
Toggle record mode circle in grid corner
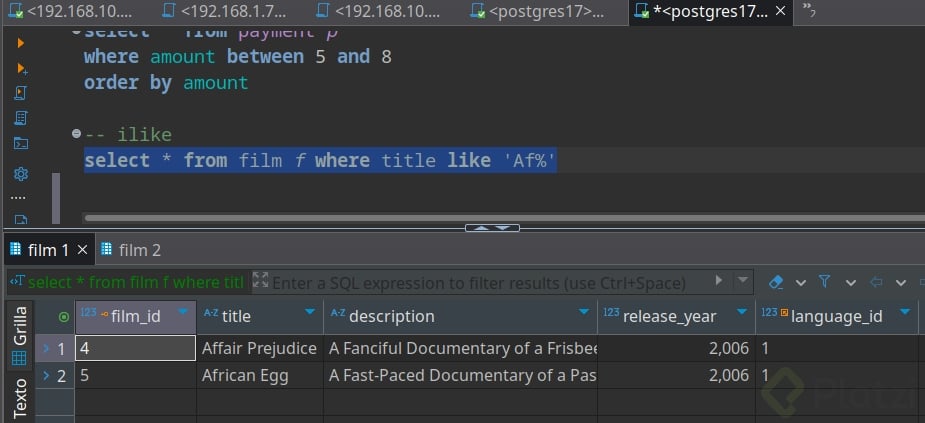65,316
